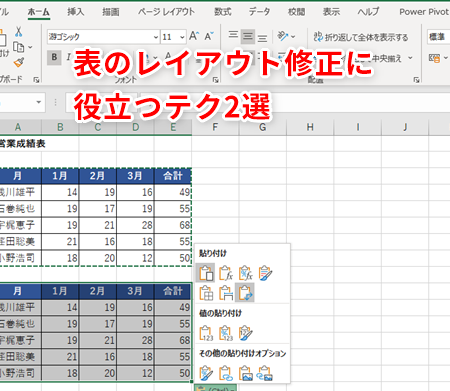Choose Paste Values 123 icon
The height and width of the screenshot is (391, 450).
coord(206,333)
